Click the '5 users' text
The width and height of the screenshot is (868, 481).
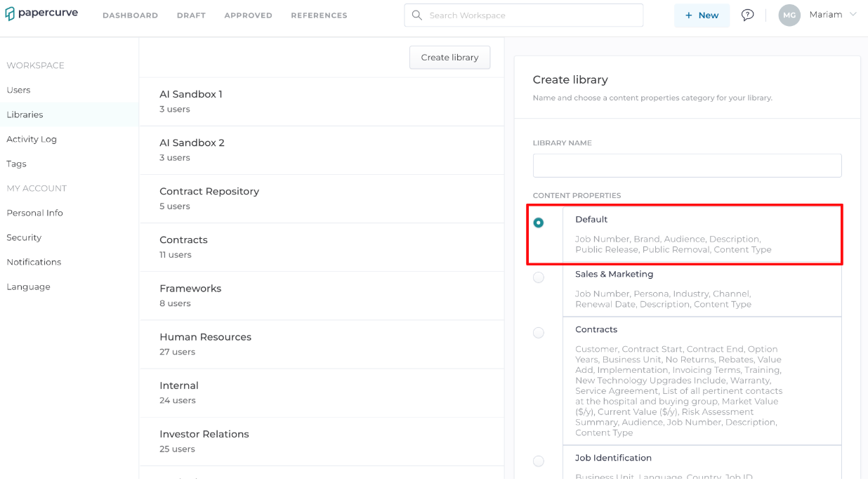coord(175,206)
